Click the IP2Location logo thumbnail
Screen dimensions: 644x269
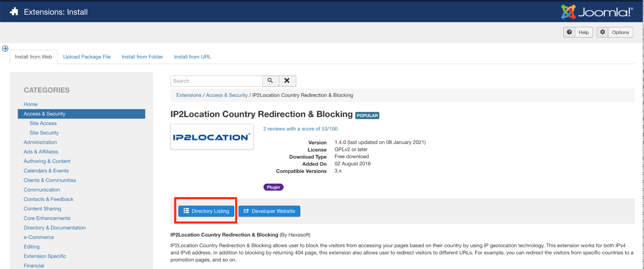pos(212,137)
